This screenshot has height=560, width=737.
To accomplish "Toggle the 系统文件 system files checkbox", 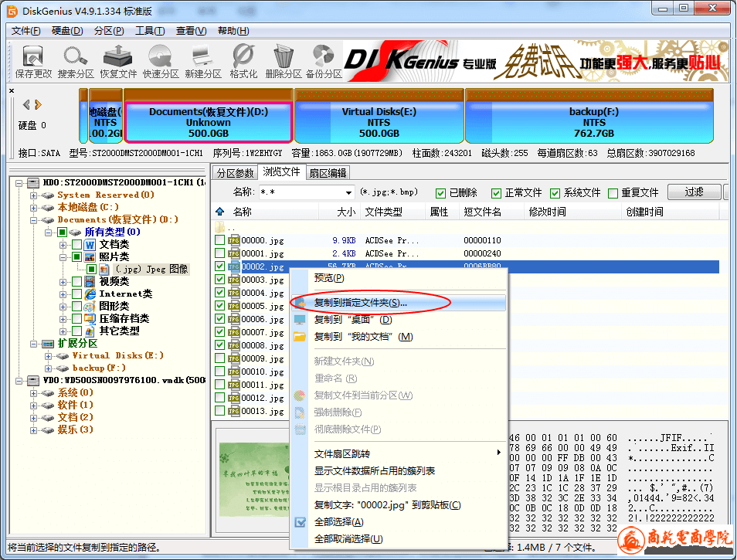I will 555,193.
